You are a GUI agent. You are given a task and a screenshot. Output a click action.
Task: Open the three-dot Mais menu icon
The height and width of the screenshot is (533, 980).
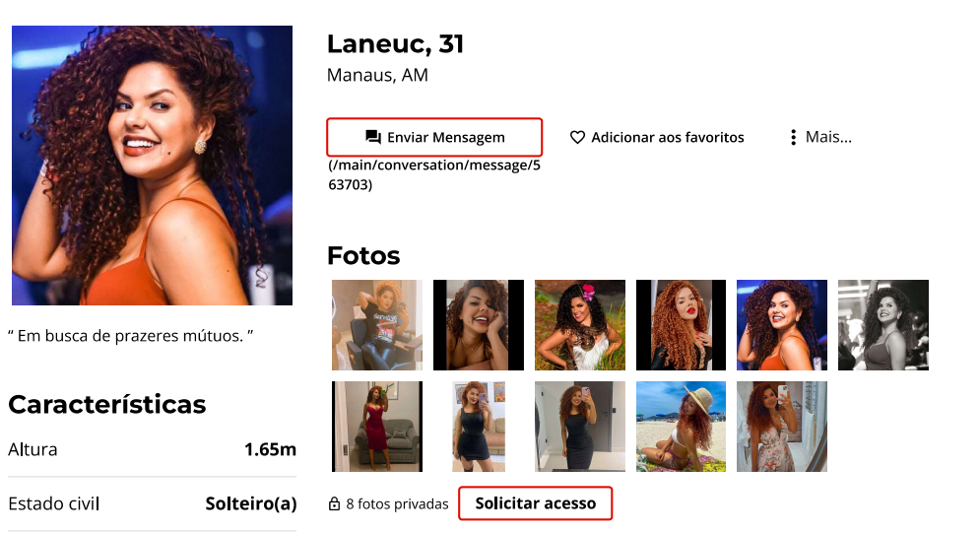tap(793, 137)
